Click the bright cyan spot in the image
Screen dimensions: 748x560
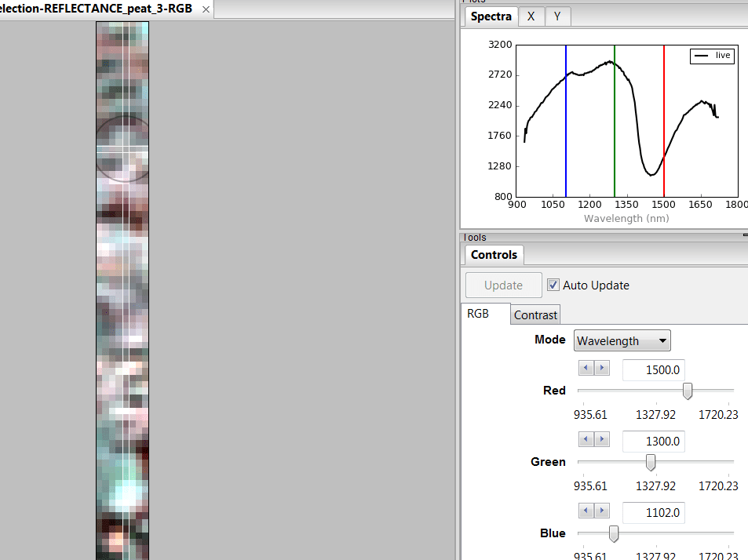click(x=125, y=493)
